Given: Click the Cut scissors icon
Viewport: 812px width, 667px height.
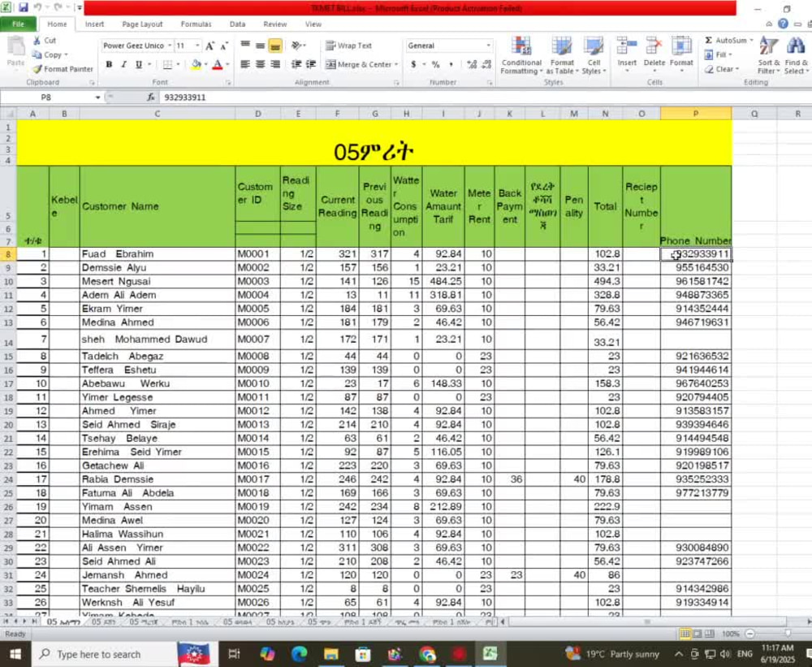Looking at the screenshot, I should (37, 41).
